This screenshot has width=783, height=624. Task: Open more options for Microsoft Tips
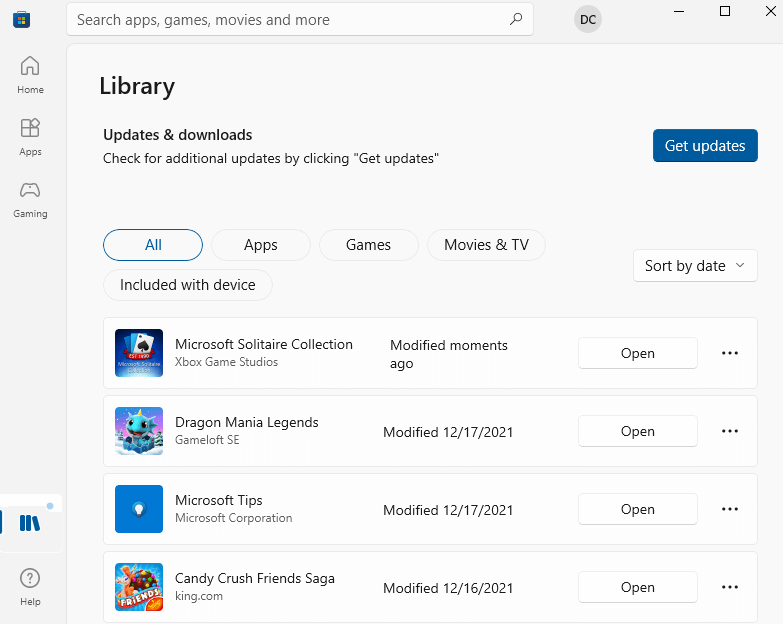coord(730,509)
